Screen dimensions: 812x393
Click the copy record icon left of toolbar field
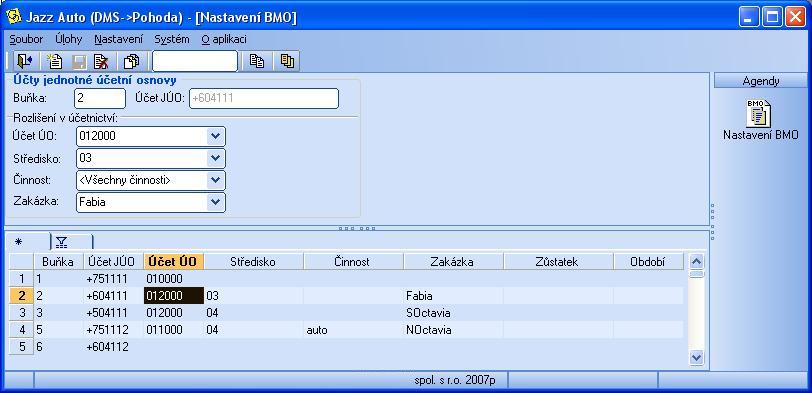[131, 62]
